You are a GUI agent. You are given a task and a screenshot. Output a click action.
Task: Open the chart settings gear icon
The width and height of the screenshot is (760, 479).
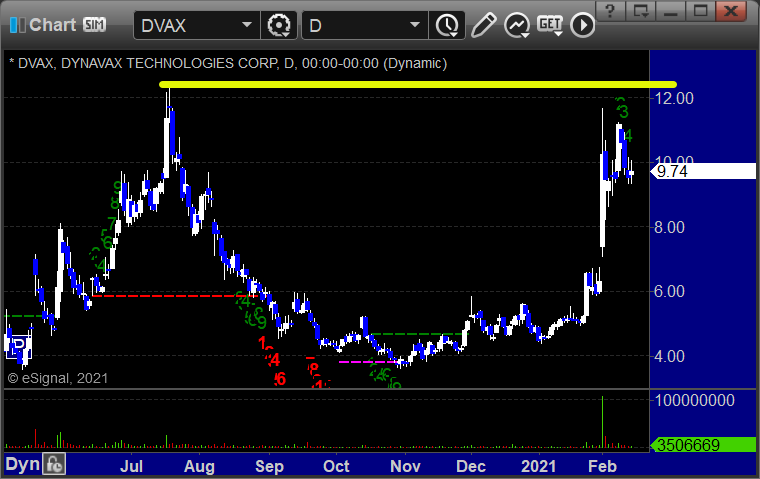(279, 25)
